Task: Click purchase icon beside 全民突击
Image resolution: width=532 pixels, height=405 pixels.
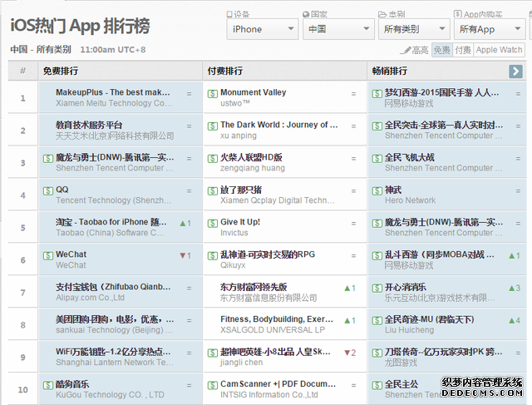Action: pyautogui.click(x=377, y=126)
